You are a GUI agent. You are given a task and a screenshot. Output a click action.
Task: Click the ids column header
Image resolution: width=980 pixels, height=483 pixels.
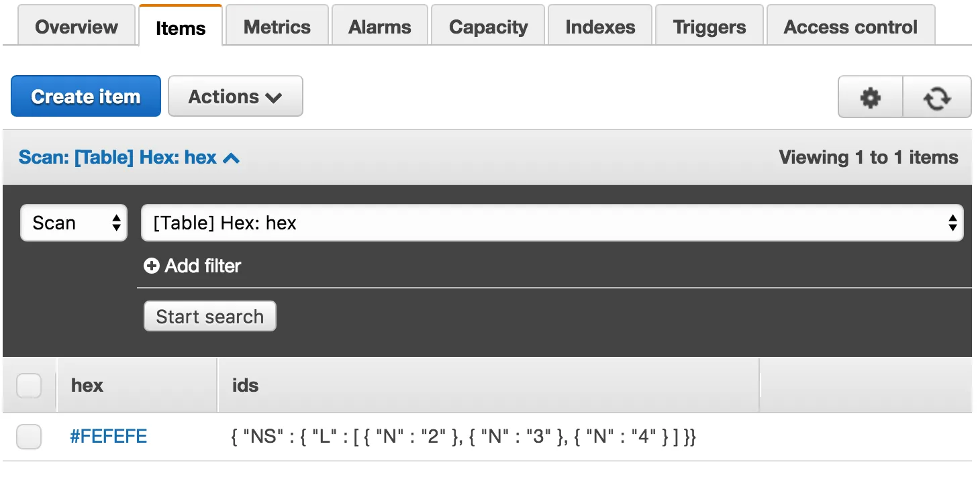245,386
